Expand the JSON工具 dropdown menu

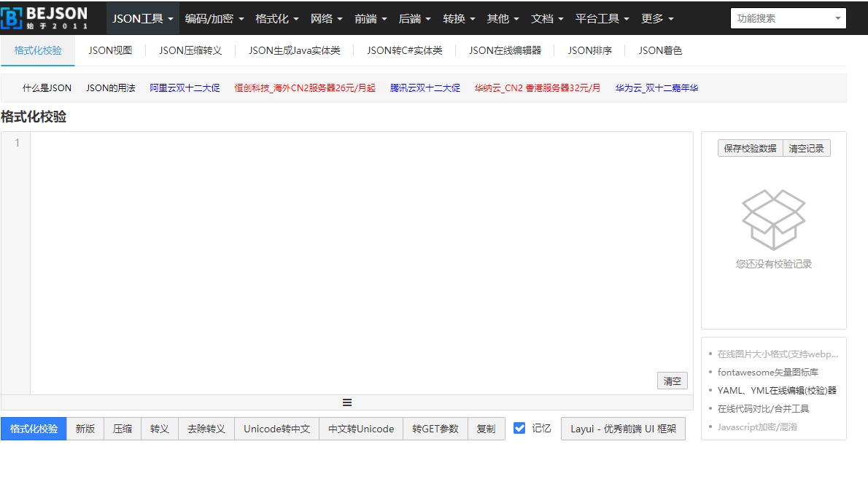143,18
